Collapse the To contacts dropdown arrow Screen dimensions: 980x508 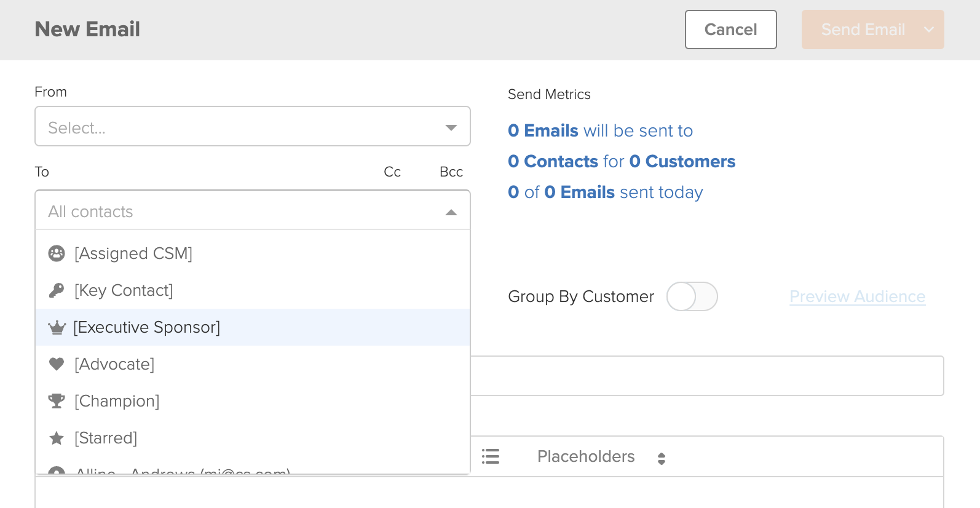coord(451,212)
